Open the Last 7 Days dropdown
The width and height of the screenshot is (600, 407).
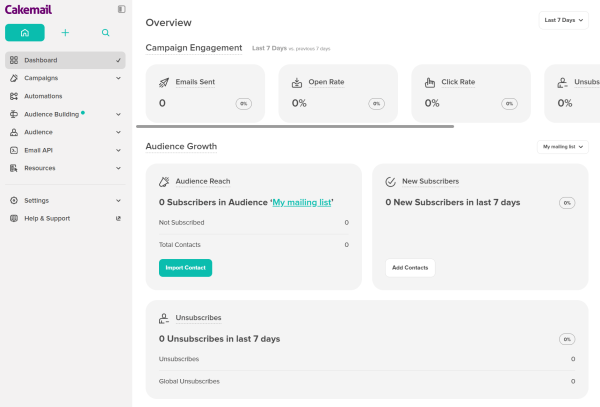click(x=564, y=20)
